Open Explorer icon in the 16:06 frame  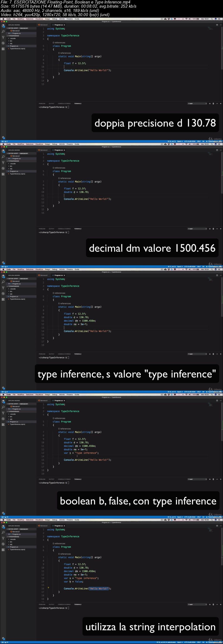click(3, 527)
